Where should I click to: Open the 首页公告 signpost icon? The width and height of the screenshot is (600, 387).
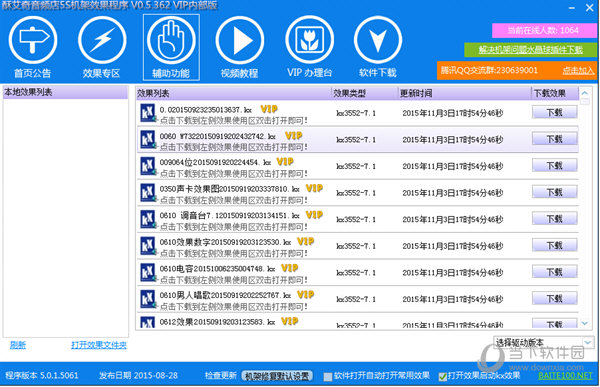[x=33, y=40]
